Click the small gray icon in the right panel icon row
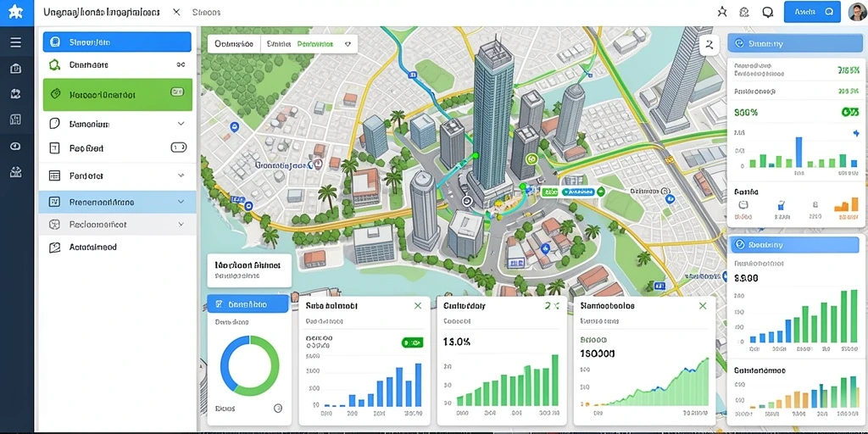The height and width of the screenshot is (434, 868). (815, 204)
